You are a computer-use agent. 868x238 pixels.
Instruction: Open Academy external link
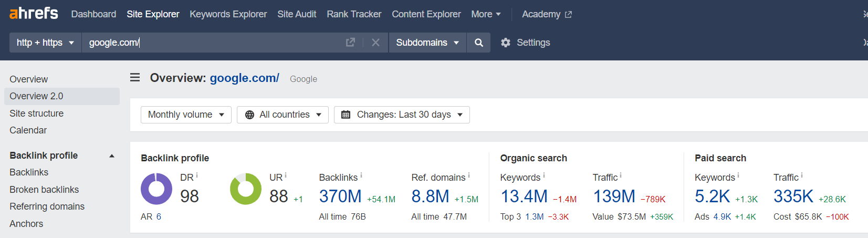point(547,14)
